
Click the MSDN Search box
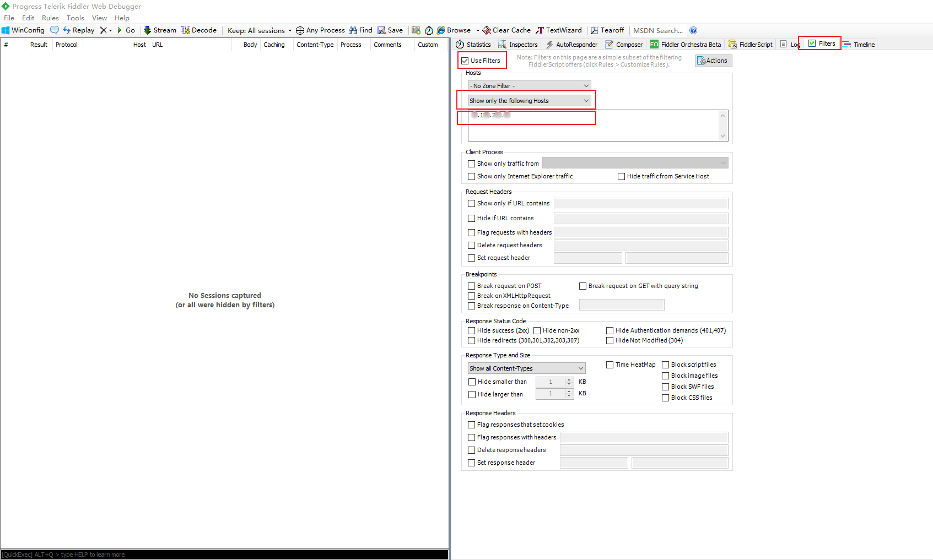coord(658,30)
